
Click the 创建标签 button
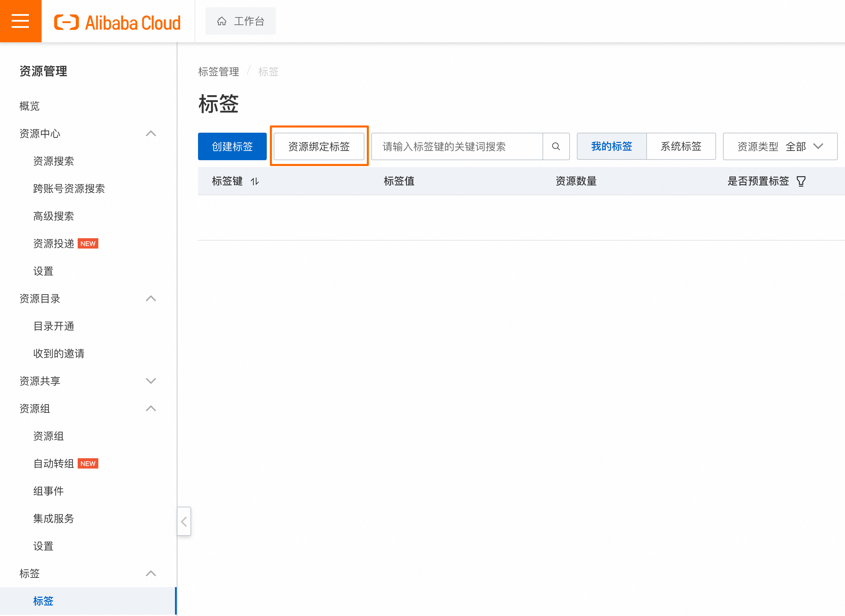click(x=232, y=146)
